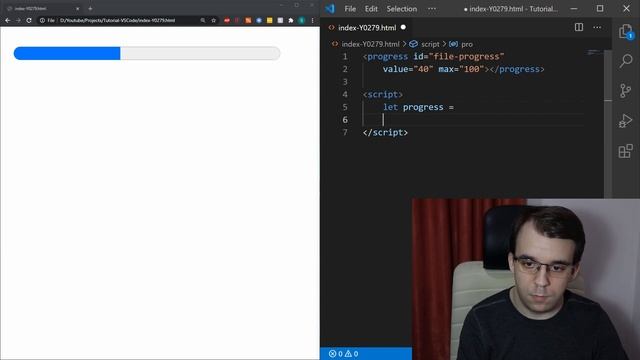View site information icon in address bar
The image size is (640, 360).
pos(42,20)
